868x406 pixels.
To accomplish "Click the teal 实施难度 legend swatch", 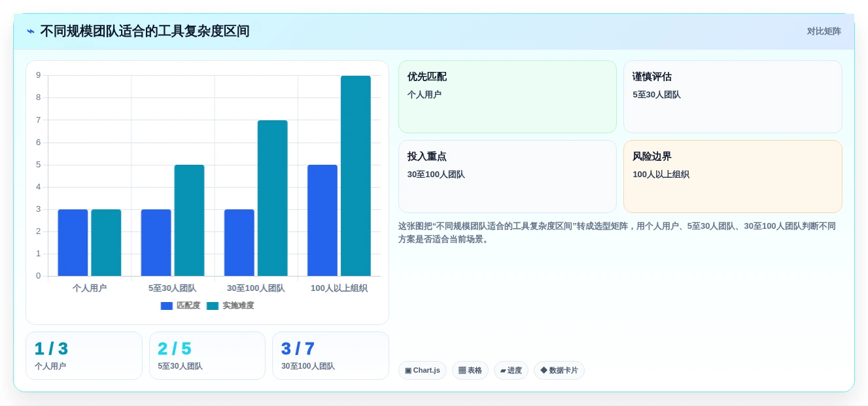I will click(x=213, y=306).
